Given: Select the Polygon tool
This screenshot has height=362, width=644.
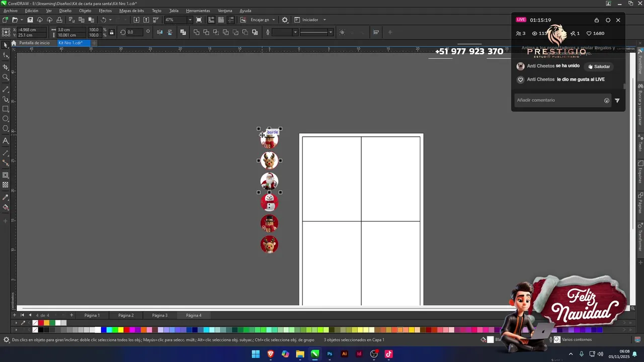Looking at the screenshot, I should tap(6, 129).
